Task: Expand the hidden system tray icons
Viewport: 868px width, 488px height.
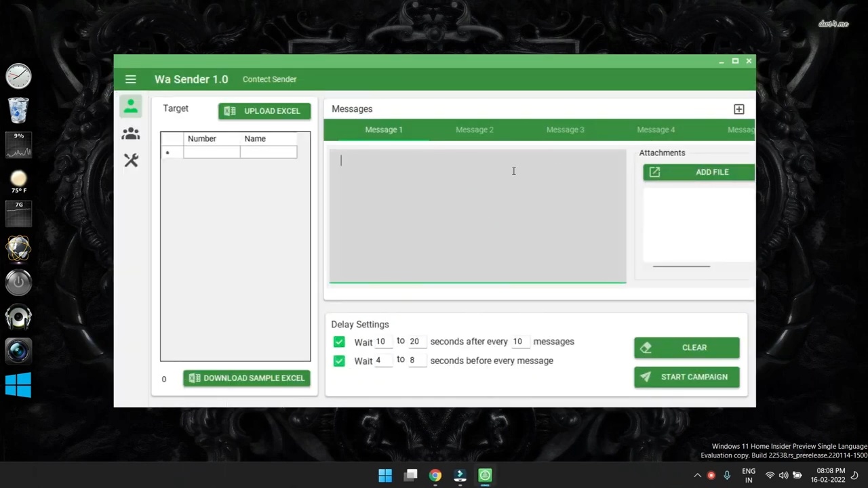Action: [x=697, y=475]
